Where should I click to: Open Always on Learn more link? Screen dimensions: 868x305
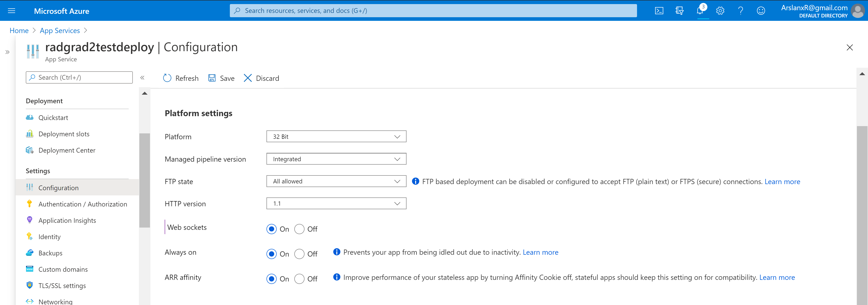pyautogui.click(x=540, y=252)
